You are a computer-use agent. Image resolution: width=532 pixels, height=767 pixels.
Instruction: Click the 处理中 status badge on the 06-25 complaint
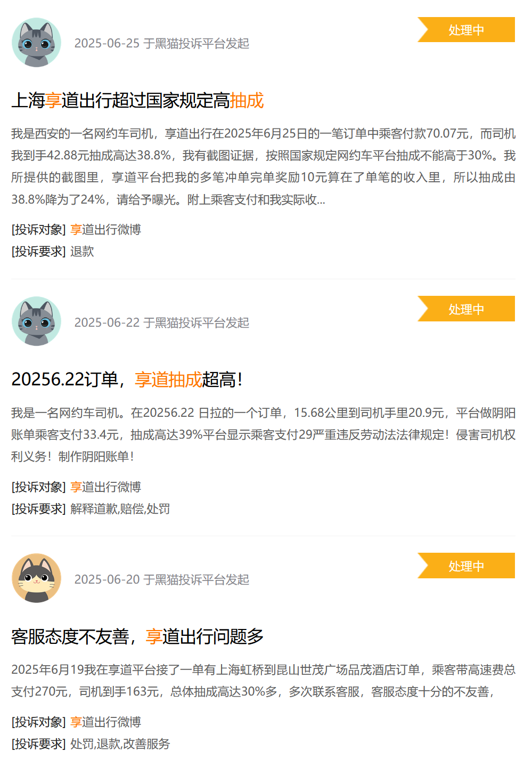(466, 30)
